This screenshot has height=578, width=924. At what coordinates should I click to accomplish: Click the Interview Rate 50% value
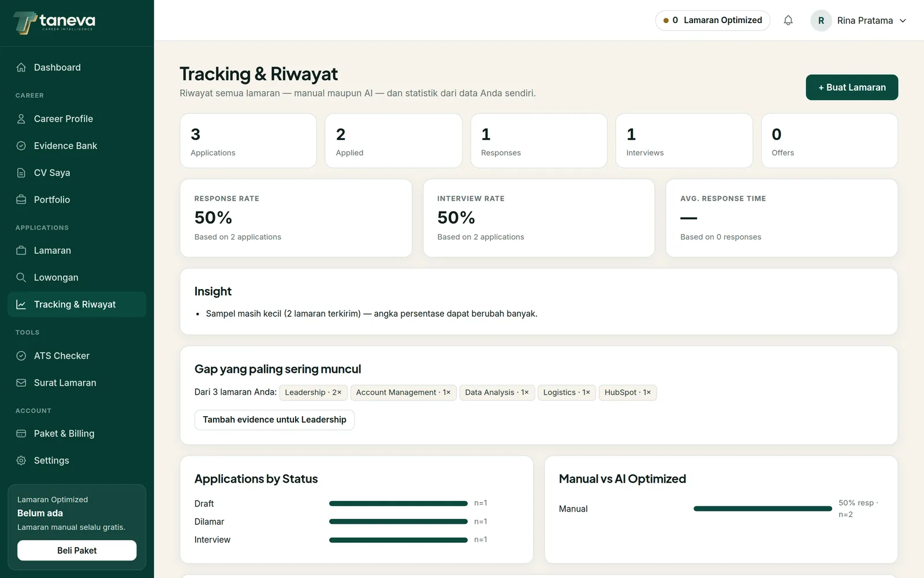(x=456, y=218)
